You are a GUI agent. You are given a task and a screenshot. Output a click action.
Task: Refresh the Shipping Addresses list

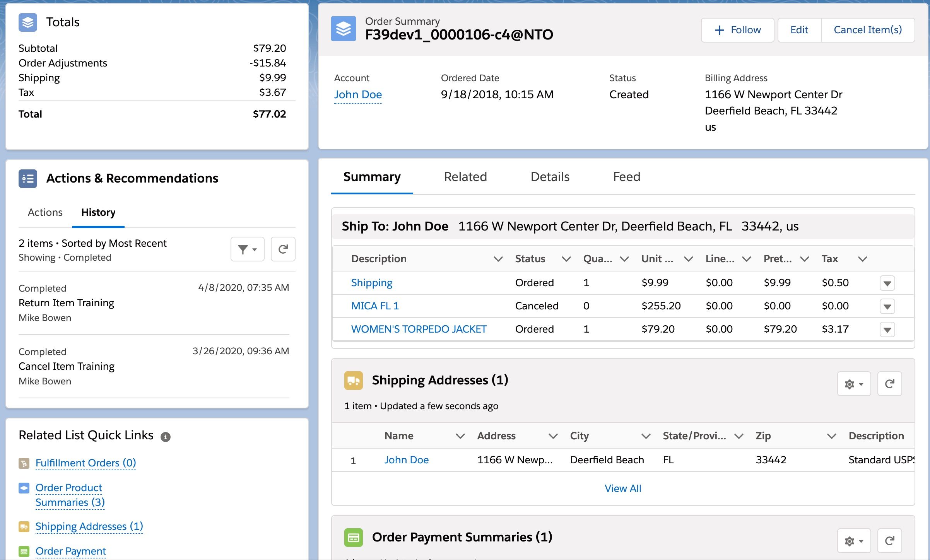point(889,384)
